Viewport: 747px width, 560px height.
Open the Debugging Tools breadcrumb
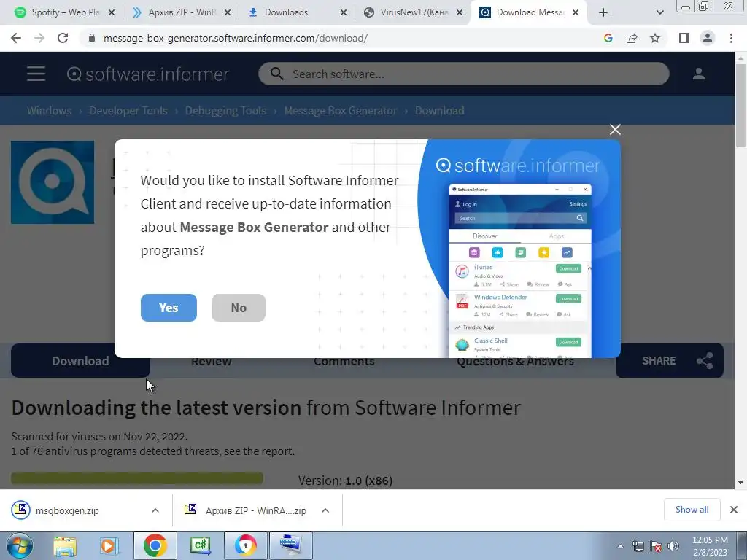click(225, 111)
